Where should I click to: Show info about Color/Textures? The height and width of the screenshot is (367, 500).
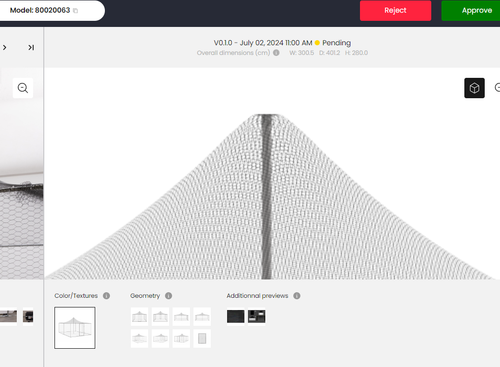pos(106,296)
